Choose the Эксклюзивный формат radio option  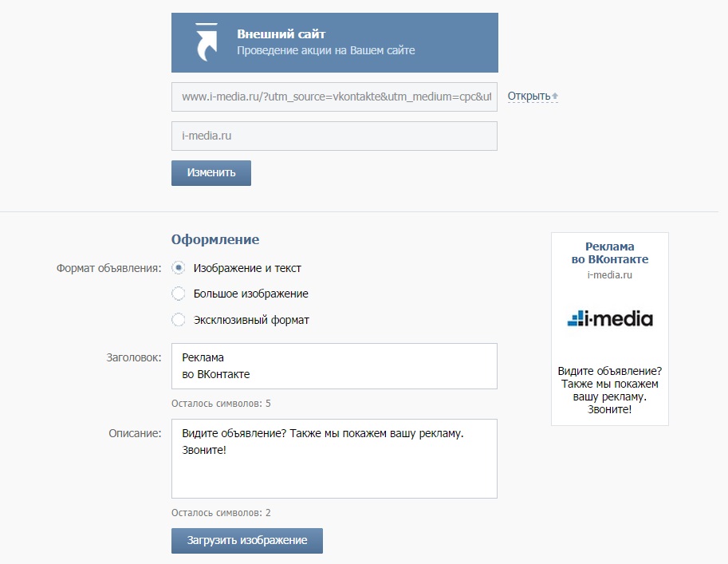(179, 320)
